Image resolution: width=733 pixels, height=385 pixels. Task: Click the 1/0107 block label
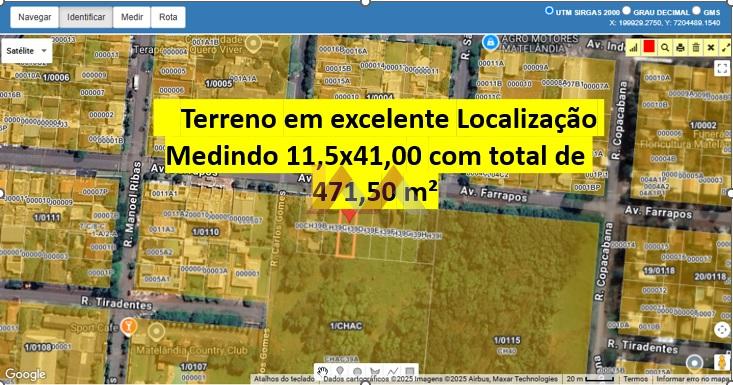[x=194, y=367]
